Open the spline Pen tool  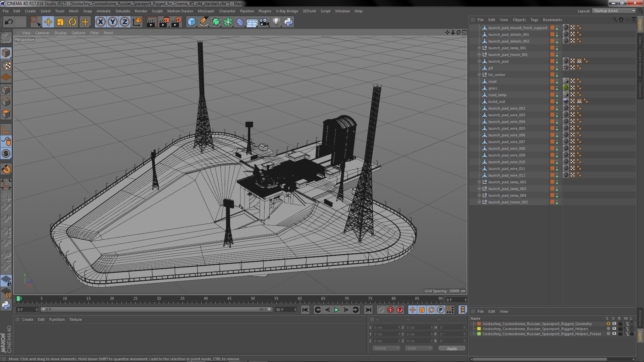(204, 22)
